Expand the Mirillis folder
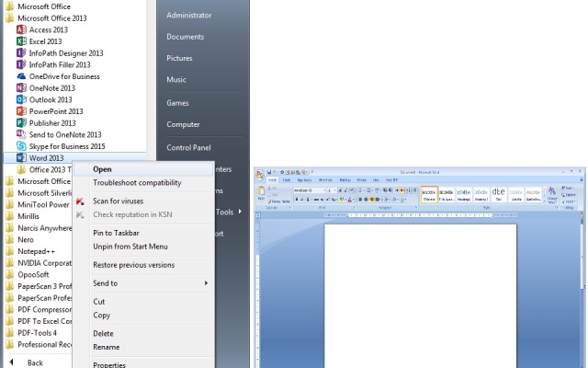This screenshot has height=368, width=588. 22,216
